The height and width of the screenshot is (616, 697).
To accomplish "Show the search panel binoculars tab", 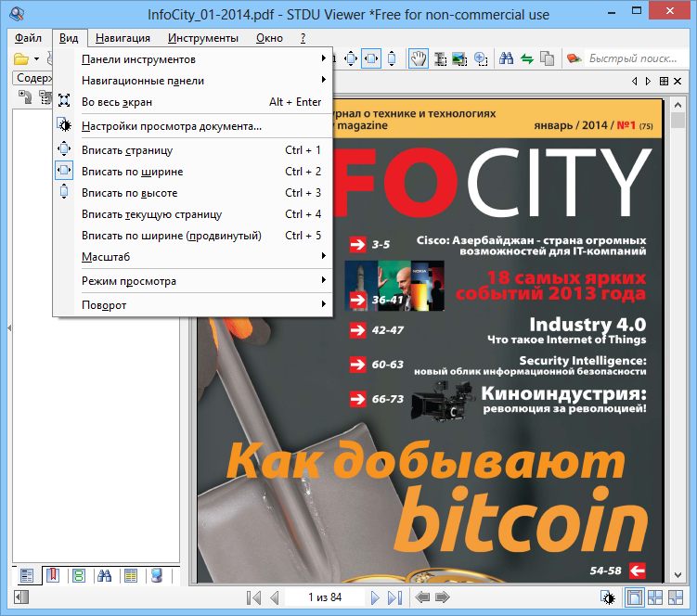I will point(105,575).
